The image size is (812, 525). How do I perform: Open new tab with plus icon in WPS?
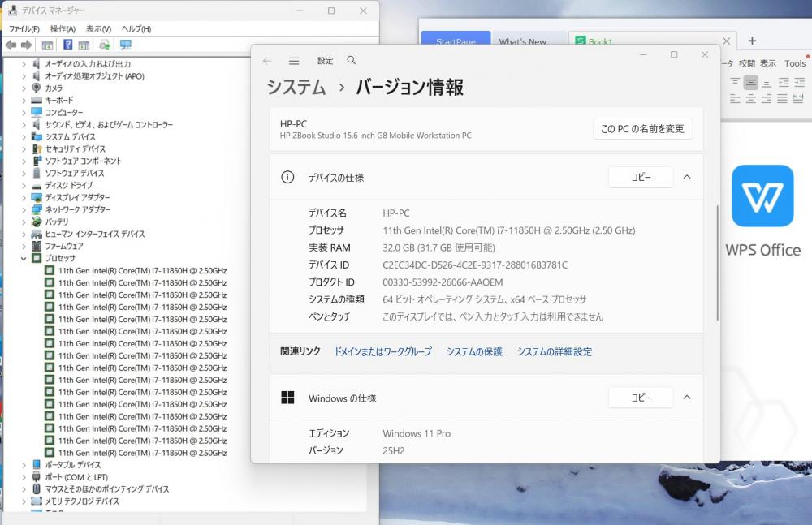pos(752,41)
